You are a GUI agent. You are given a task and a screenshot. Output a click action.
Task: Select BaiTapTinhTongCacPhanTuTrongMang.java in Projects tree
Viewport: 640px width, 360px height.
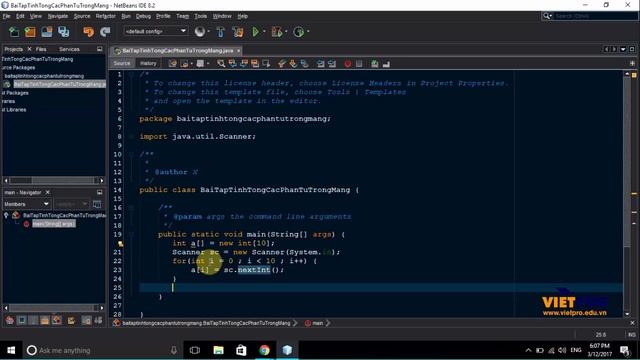tap(60, 84)
